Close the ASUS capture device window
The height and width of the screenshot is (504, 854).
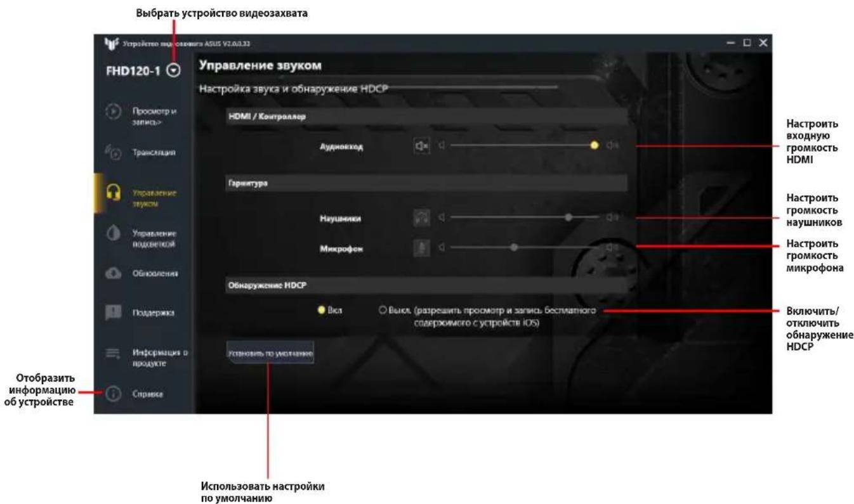[x=763, y=42]
